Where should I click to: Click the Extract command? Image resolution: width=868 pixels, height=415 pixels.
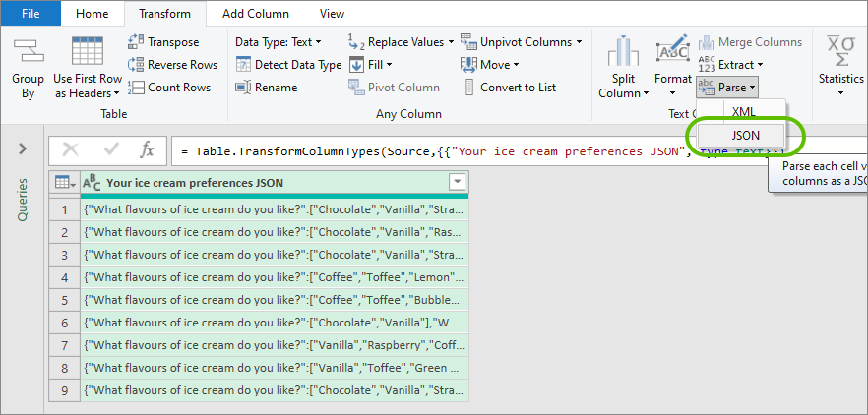coord(730,65)
